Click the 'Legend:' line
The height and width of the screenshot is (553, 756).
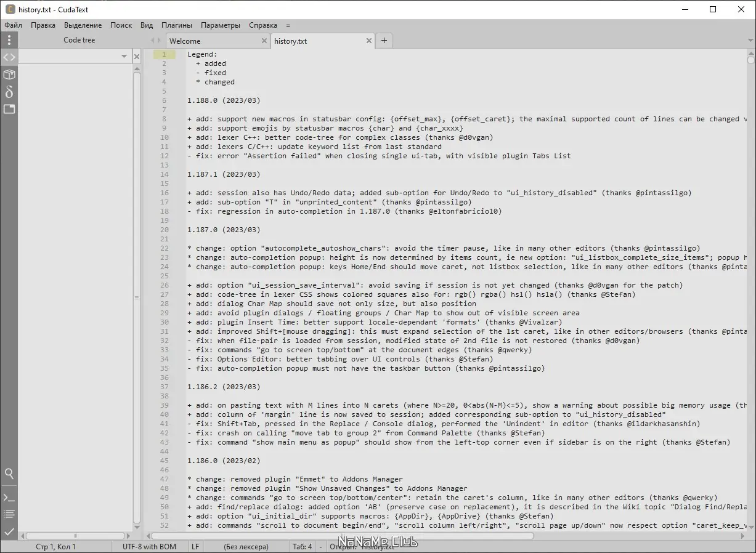(x=202, y=54)
